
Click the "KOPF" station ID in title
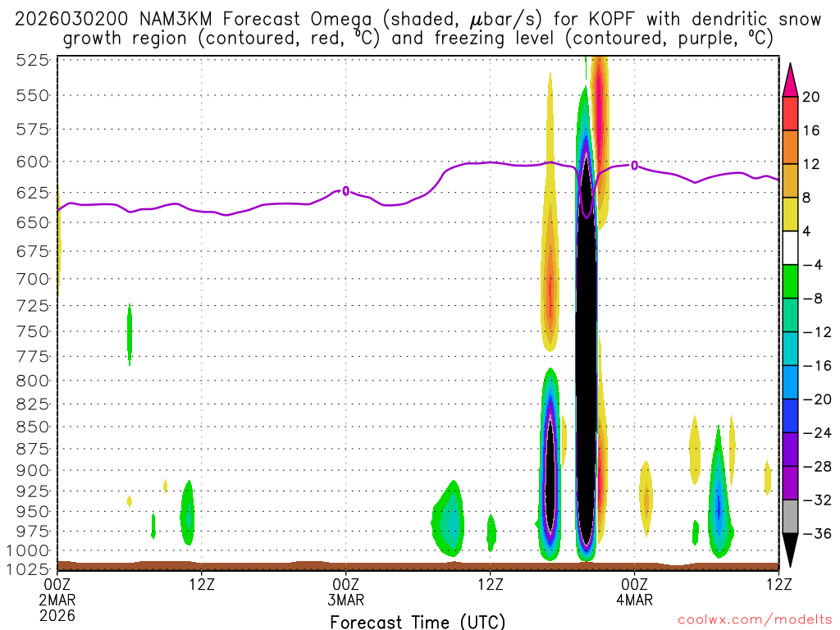611,20
